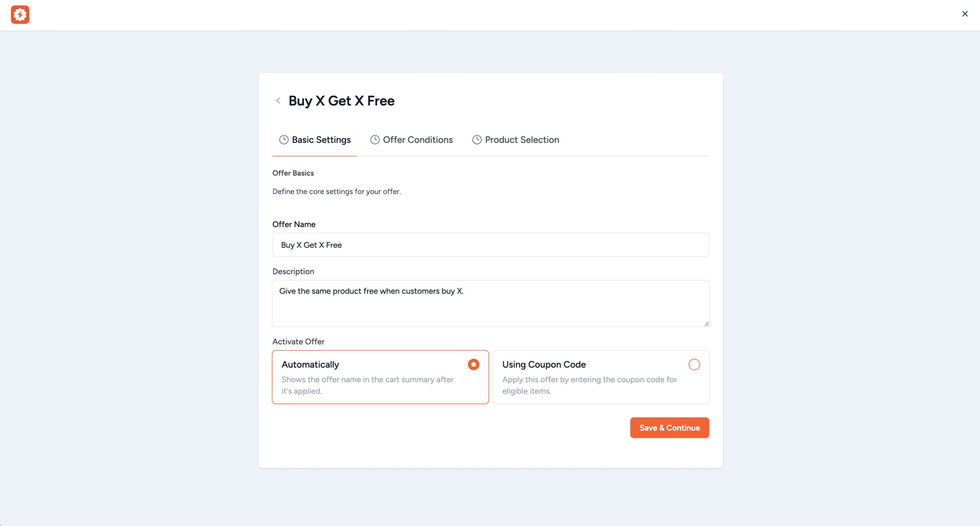980x526 pixels.
Task: Click the empty radio circle on Using Coupon Code
Action: [694, 364]
